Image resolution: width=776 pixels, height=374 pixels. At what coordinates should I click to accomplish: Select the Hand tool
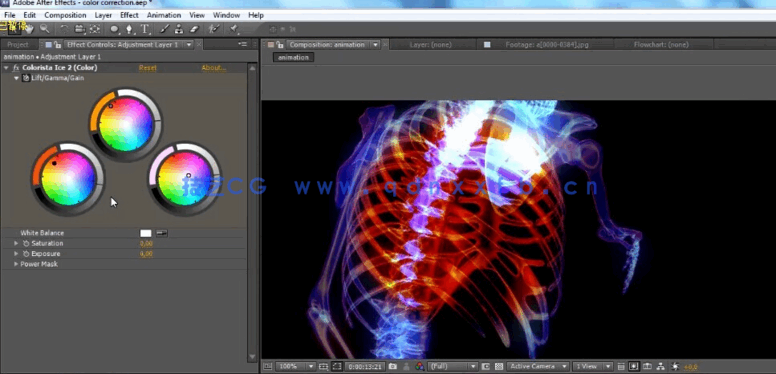point(30,29)
